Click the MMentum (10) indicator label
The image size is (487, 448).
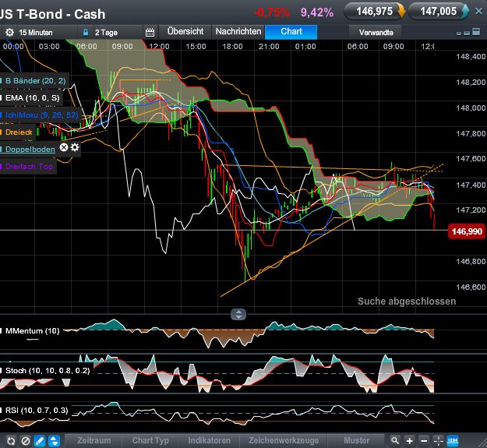(x=32, y=330)
